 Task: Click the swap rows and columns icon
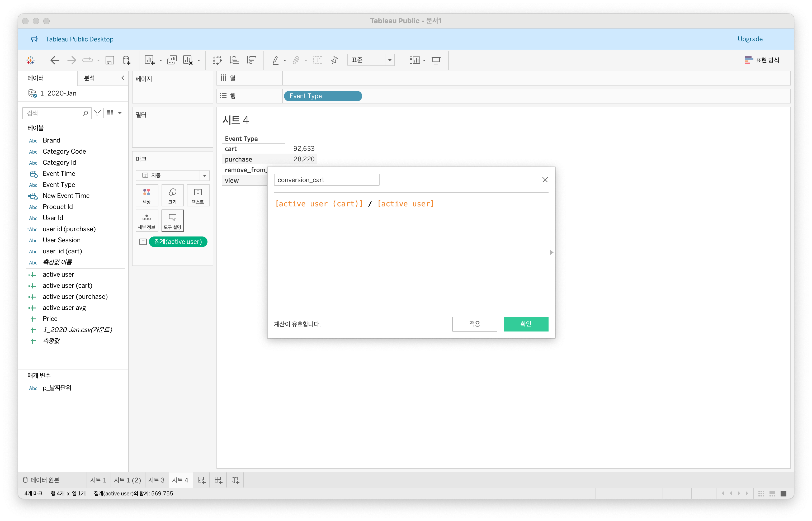point(217,60)
